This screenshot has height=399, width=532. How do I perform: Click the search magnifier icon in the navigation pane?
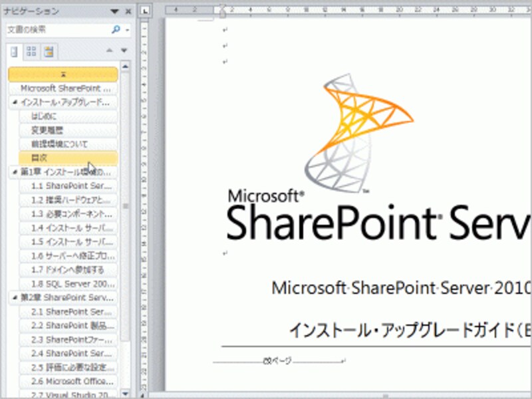coord(116,29)
